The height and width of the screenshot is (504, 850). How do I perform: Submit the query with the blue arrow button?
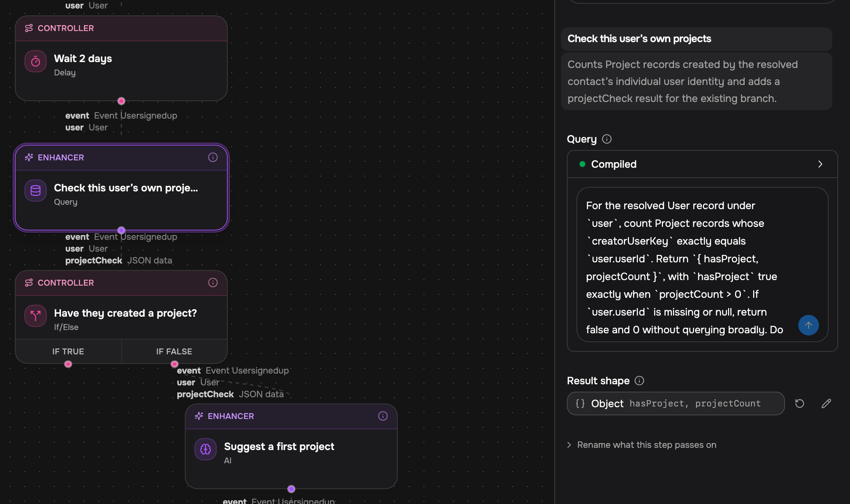coord(809,325)
